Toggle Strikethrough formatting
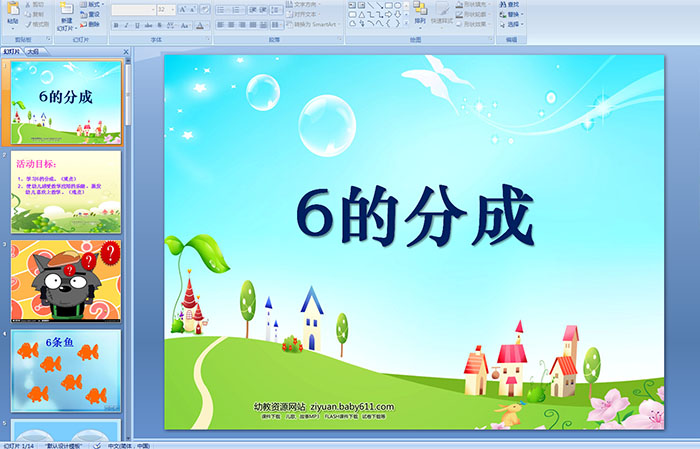 148,25
